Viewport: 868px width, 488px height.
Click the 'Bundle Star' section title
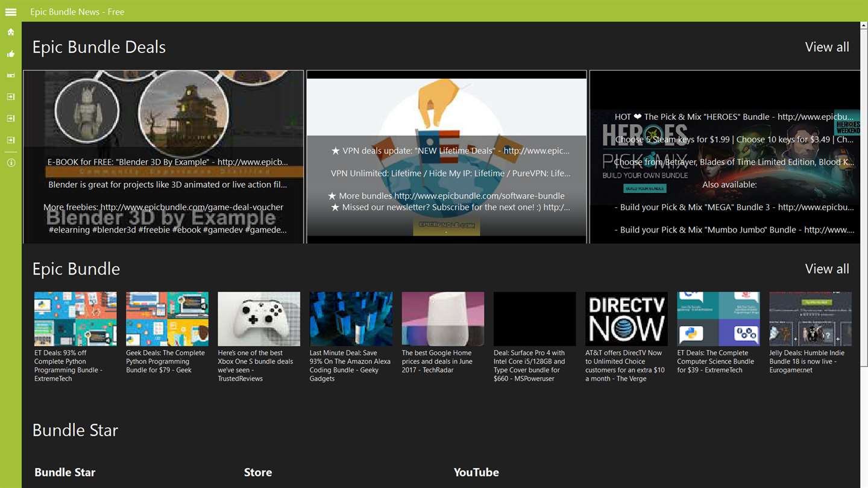[x=75, y=430]
